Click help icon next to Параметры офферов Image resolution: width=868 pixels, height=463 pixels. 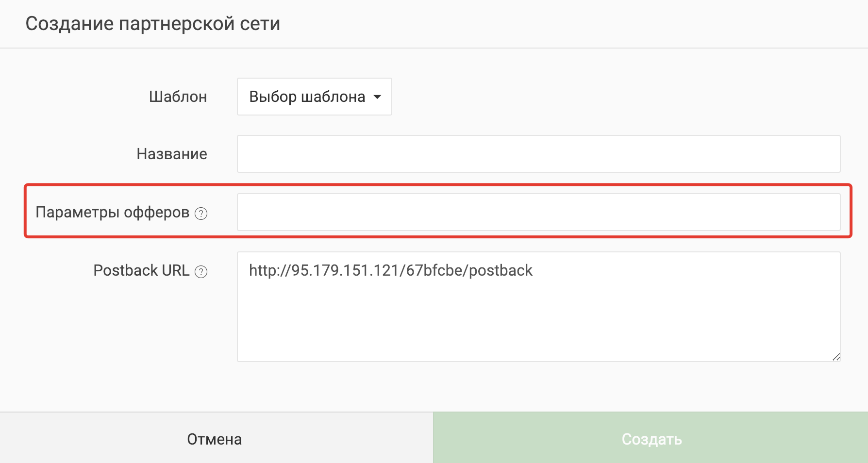pos(201,214)
